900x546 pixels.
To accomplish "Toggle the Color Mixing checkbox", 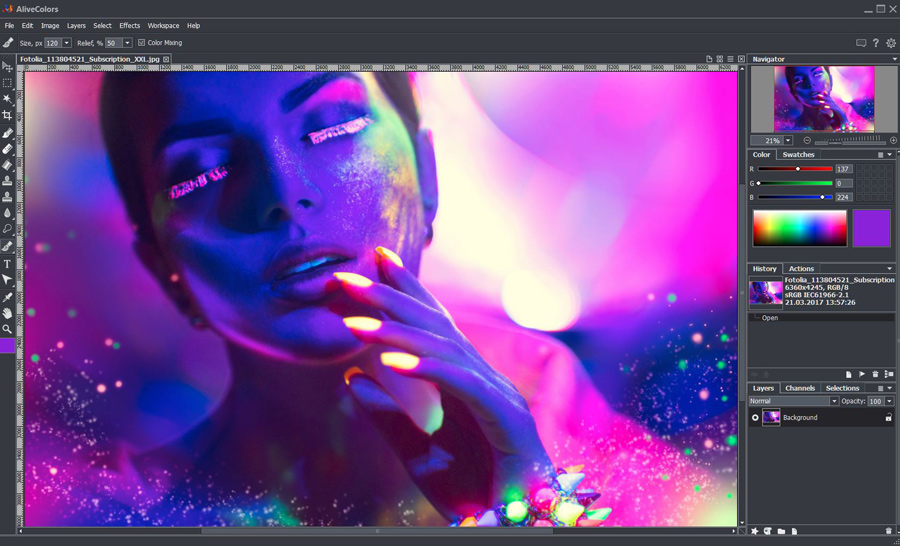I will [x=142, y=43].
